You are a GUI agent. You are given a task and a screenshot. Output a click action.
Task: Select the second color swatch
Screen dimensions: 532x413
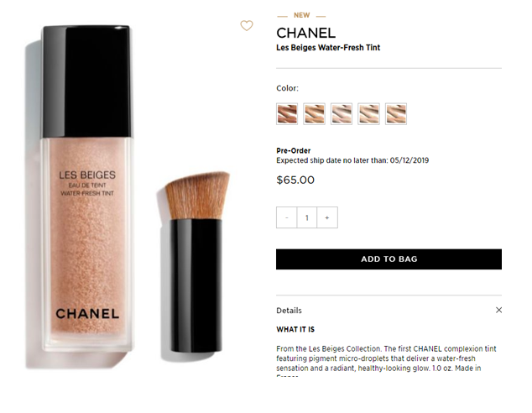pyautogui.click(x=314, y=113)
